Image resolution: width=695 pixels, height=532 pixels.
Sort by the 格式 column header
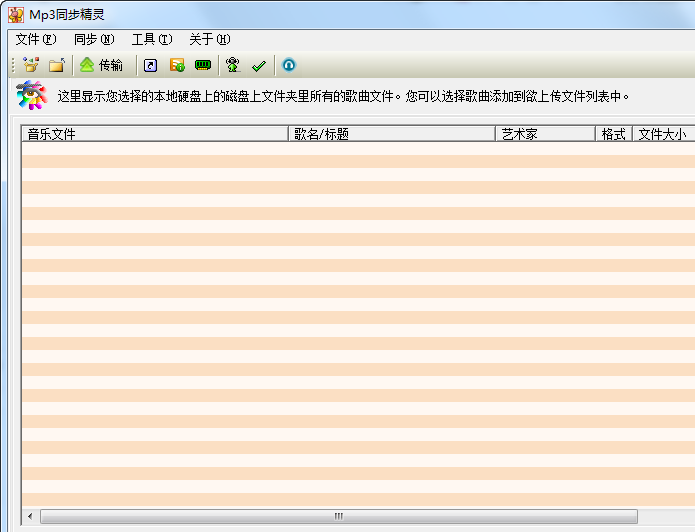[x=613, y=134]
